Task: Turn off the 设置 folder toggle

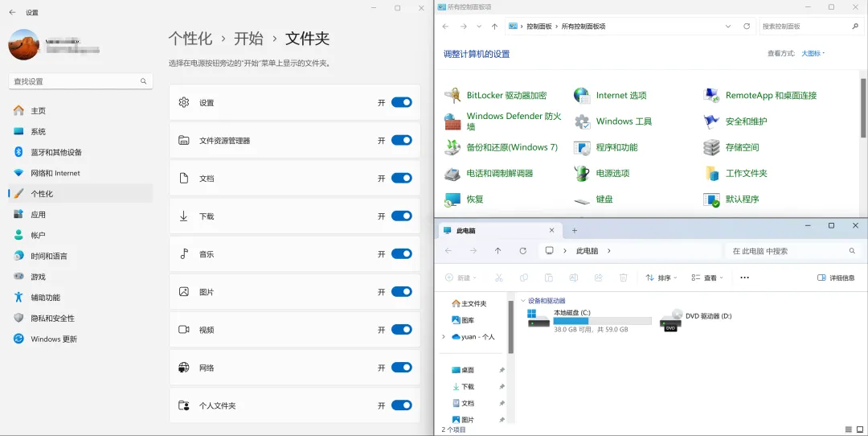Action: (x=401, y=102)
